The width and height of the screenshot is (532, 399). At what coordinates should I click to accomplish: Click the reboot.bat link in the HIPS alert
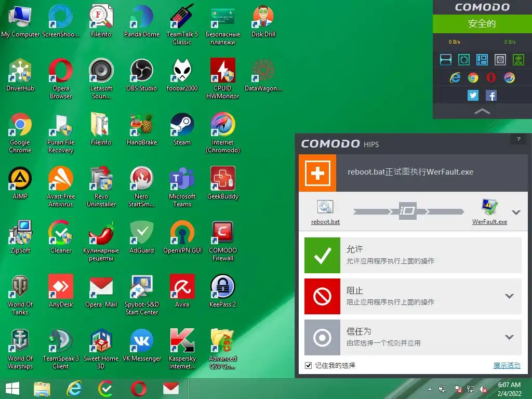[x=325, y=221]
